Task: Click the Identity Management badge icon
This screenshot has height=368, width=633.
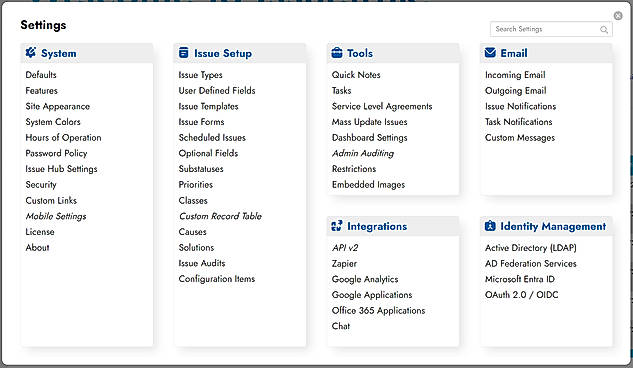Action: tap(490, 226)
